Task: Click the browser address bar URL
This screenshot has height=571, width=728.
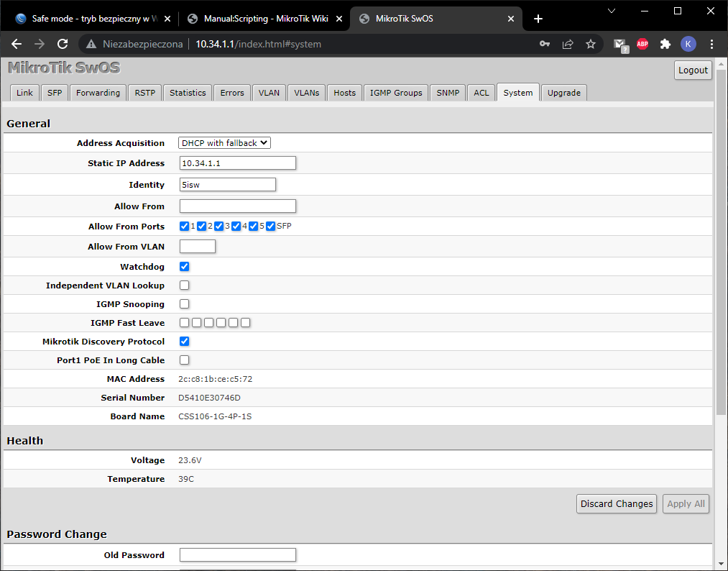Action: click(x=258, y=44)
